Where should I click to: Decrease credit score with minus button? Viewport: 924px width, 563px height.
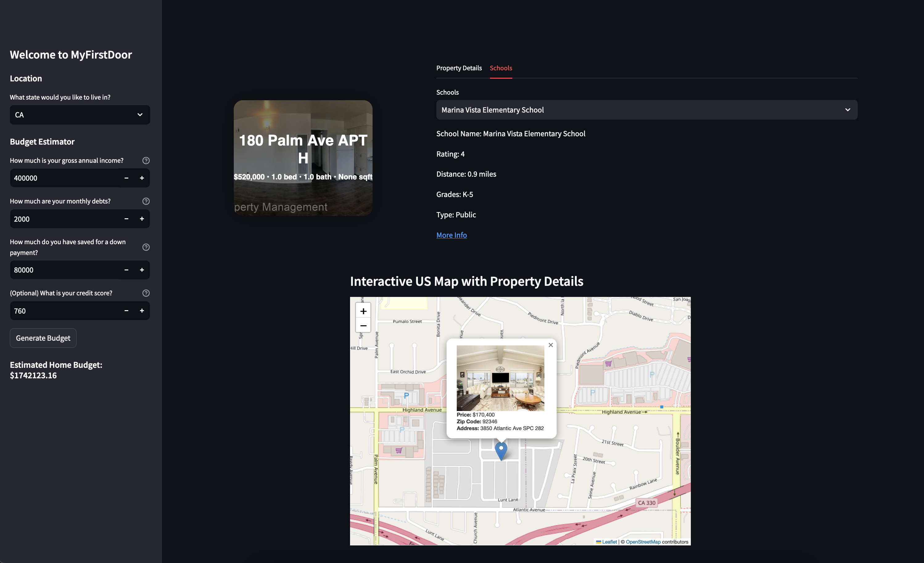point(126,311)
